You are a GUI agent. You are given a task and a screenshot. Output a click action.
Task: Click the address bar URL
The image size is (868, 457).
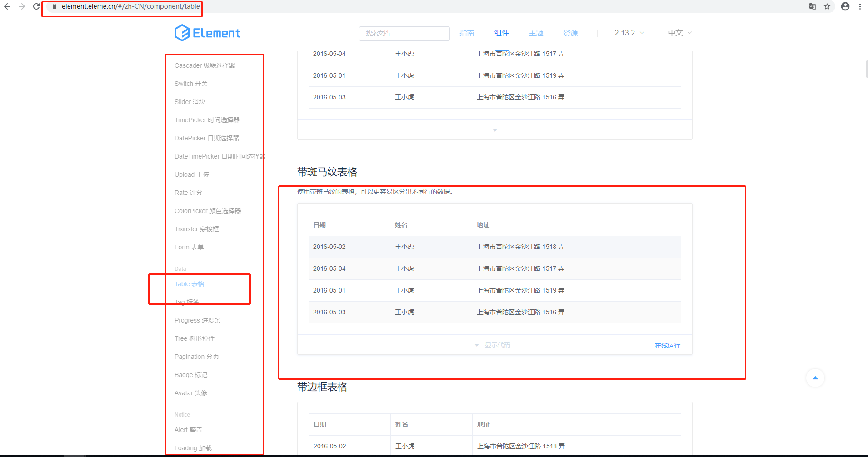click(x=131, y=6)
